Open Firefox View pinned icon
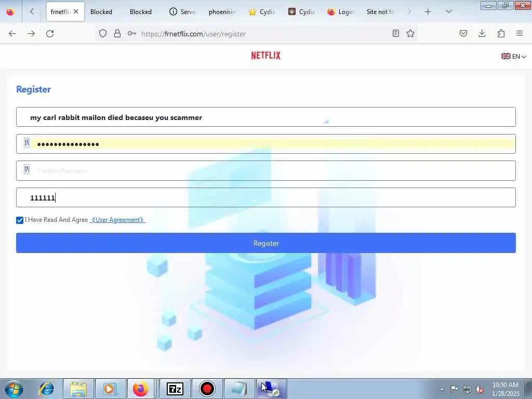 click(10, 12)
